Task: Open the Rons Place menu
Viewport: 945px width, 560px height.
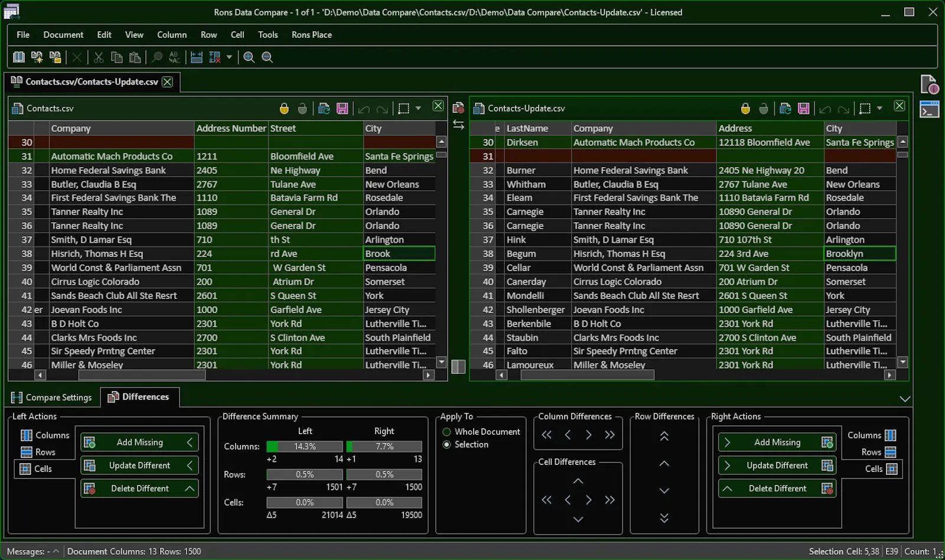Action: tap(312, 35)
